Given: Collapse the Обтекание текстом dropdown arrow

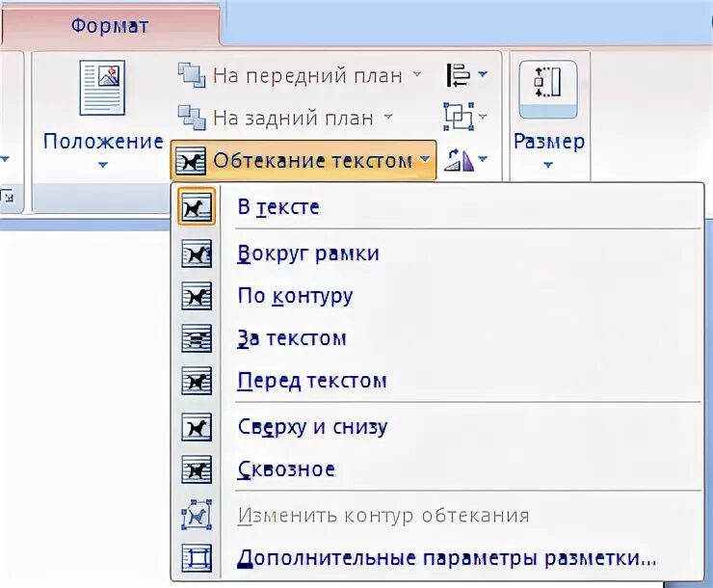Looking at the screenshot, I should [x=425, y=159].
